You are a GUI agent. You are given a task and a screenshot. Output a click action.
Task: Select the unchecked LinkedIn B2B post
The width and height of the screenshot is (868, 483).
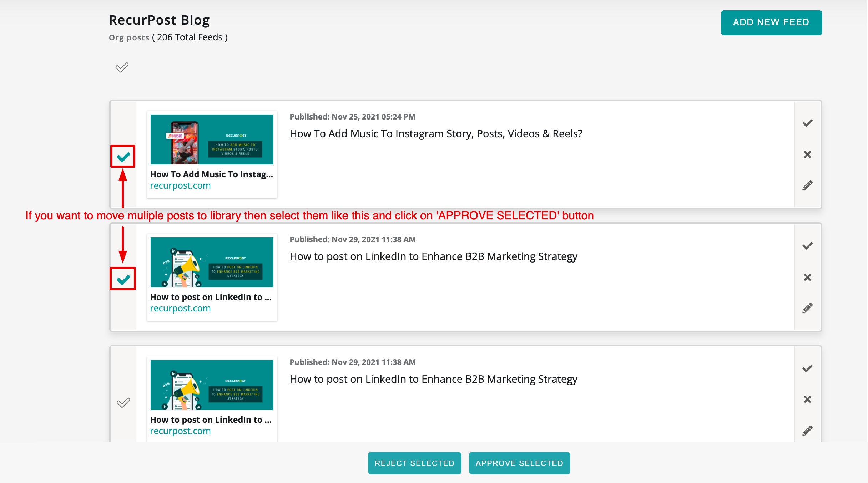click(123, 403)
